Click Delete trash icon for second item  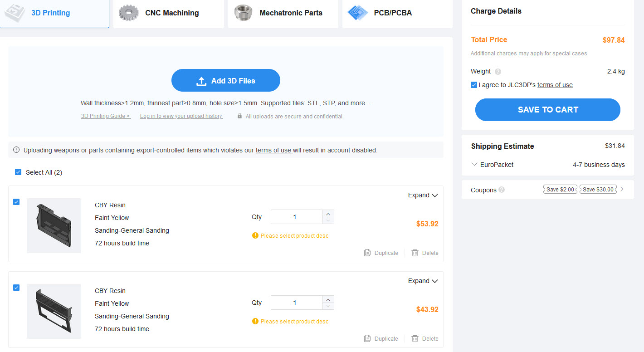pos(415,338)
